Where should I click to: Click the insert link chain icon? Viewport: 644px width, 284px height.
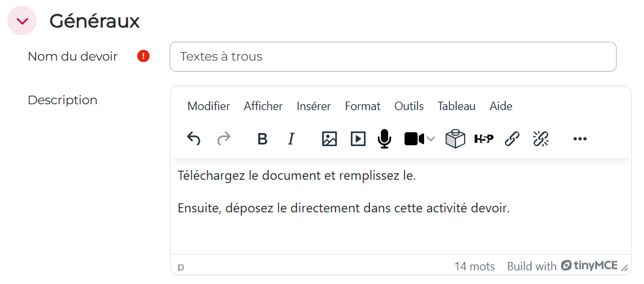pyautogui.click(x=512, y=139)
